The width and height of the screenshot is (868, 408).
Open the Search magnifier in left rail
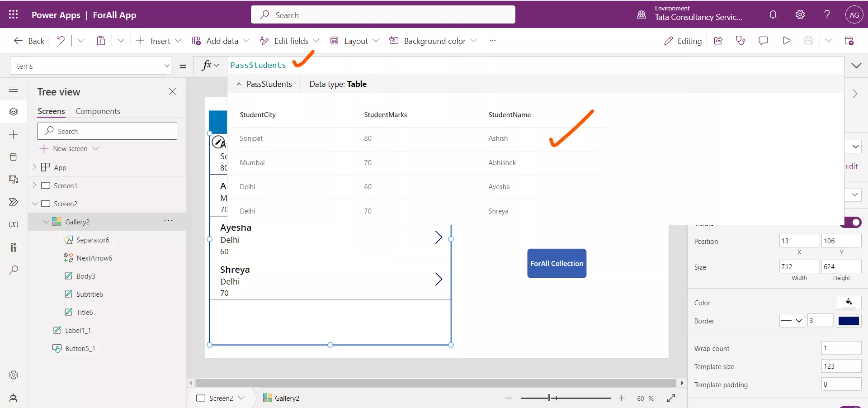[x=14, y=270]
